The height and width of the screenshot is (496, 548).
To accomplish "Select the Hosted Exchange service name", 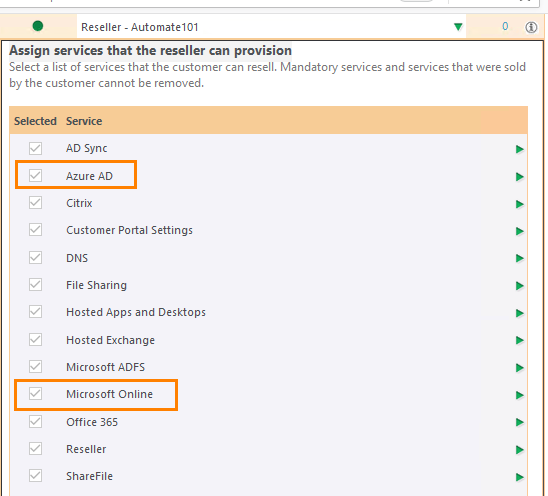I will pyautogui.click(x=110, y=340).
